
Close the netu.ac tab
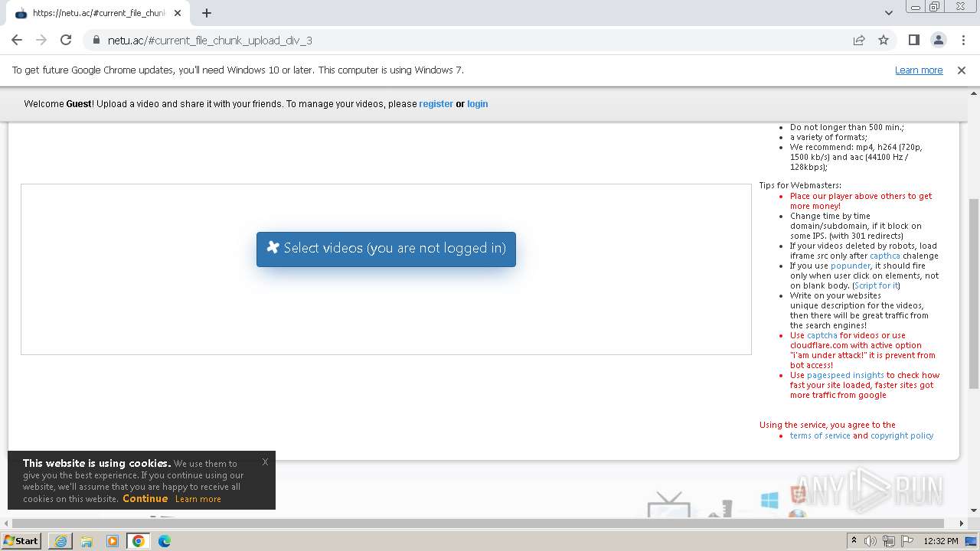tap(178, 13)
